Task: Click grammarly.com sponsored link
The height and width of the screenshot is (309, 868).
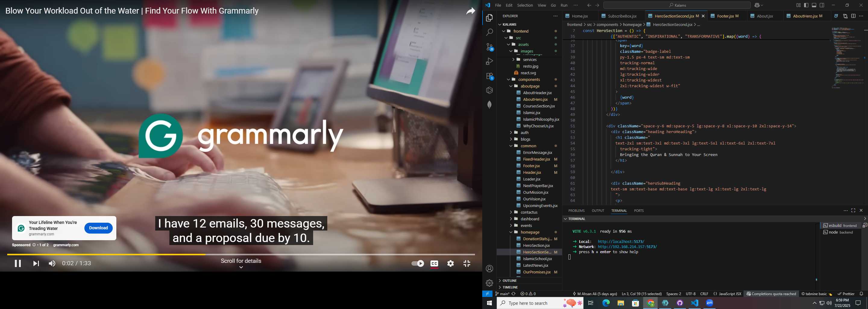Action: point(66,245)
